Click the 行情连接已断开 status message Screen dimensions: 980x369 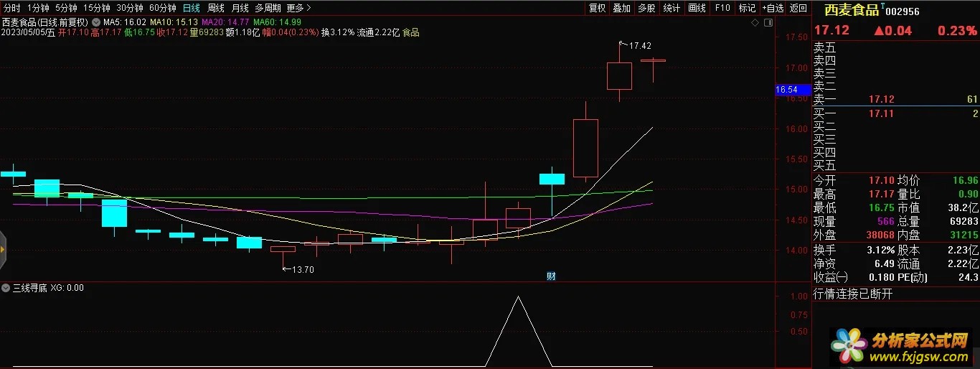pyautogui.click(x=854, y=294)
